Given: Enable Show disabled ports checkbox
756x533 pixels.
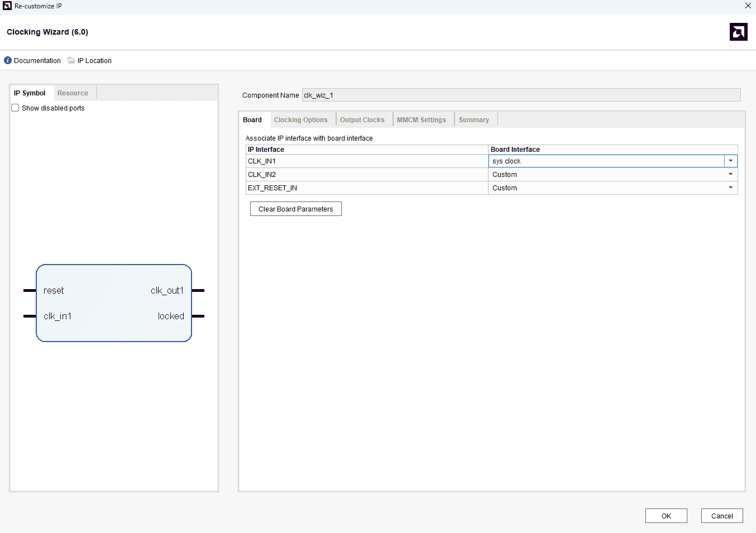Looking at the screenshot, I should pyautogui.click(x=16, y=108).
